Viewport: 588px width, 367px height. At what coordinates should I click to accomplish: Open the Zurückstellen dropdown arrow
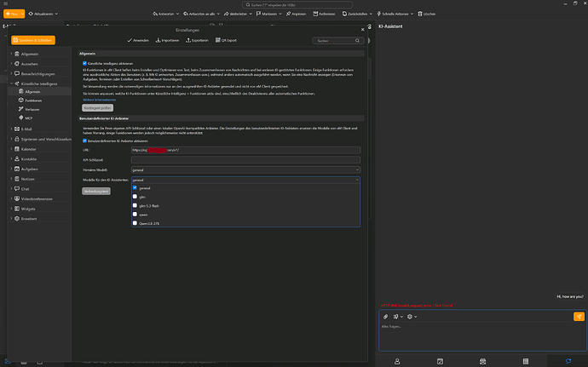(x=371, y=14)
